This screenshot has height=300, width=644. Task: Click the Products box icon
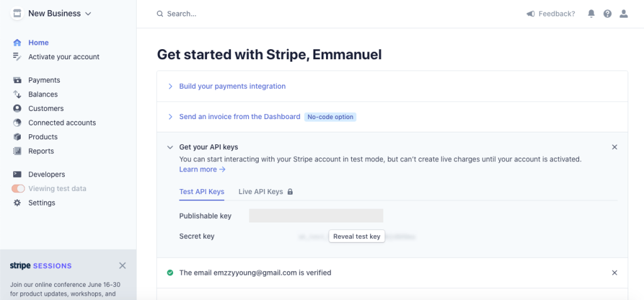(17, 137)
